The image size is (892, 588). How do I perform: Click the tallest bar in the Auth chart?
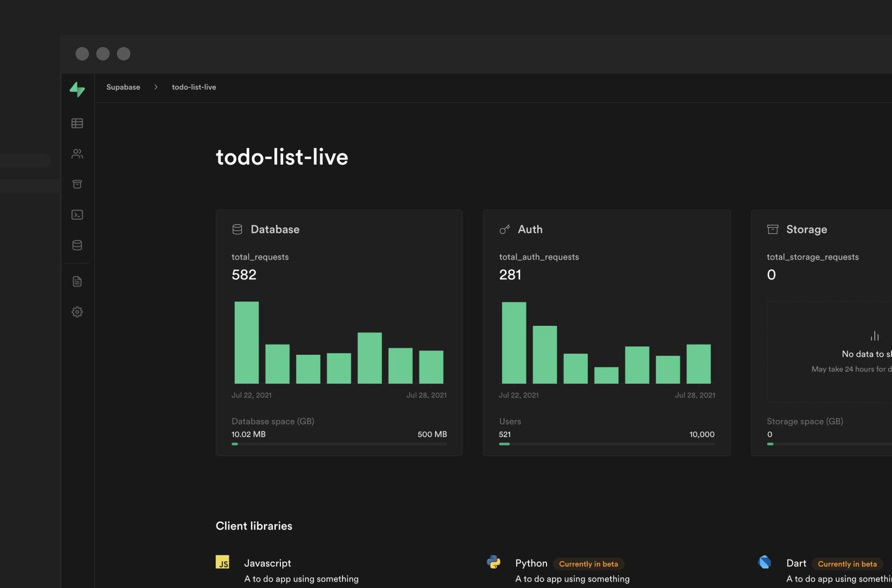(x=514, y=343)
